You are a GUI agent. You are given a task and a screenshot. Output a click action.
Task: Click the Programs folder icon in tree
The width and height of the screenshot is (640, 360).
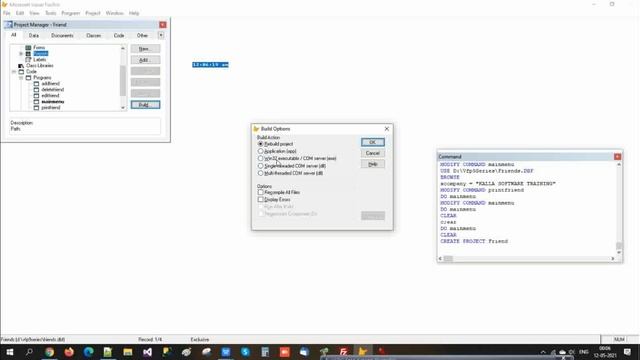[x=28, y=78]
